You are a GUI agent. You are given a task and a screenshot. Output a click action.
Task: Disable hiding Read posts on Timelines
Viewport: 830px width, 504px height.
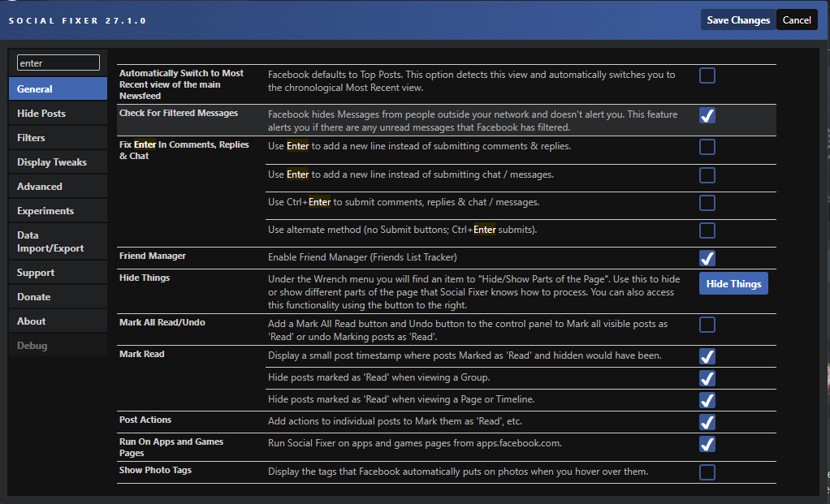click(x=707, y=398)
